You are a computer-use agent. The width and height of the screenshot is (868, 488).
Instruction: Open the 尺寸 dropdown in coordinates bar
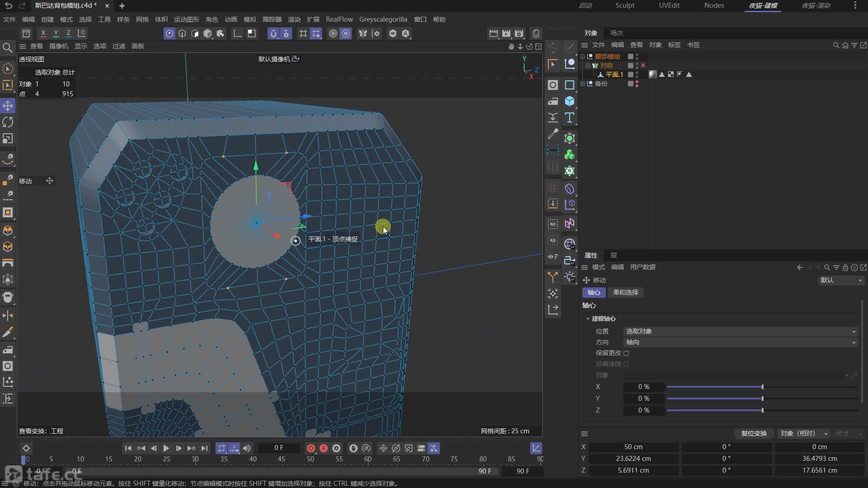(x=849, y=433)
